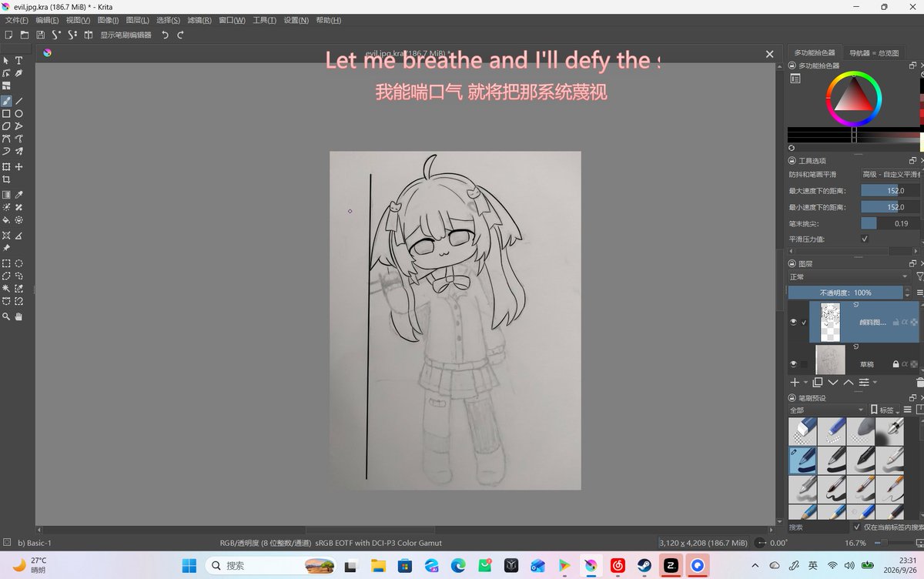Add a new layer with plus icon
This screenshot has width=924, height=579.
[x=795, y=382]
